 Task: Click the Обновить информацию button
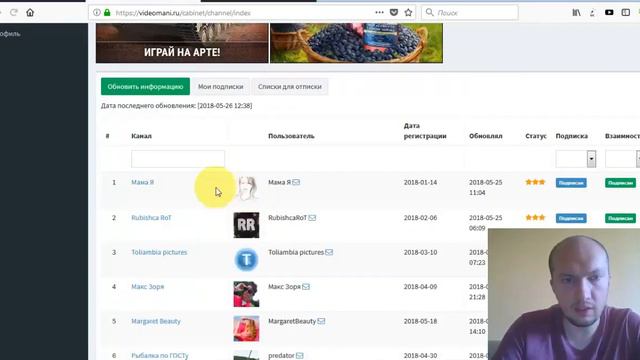click(x=145, y=87)
